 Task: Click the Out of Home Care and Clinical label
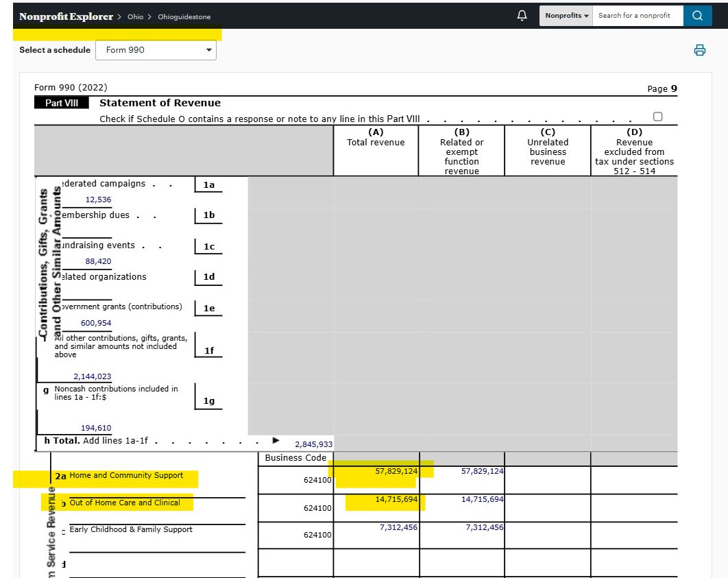pyautogui.click(x=125, y=503)
